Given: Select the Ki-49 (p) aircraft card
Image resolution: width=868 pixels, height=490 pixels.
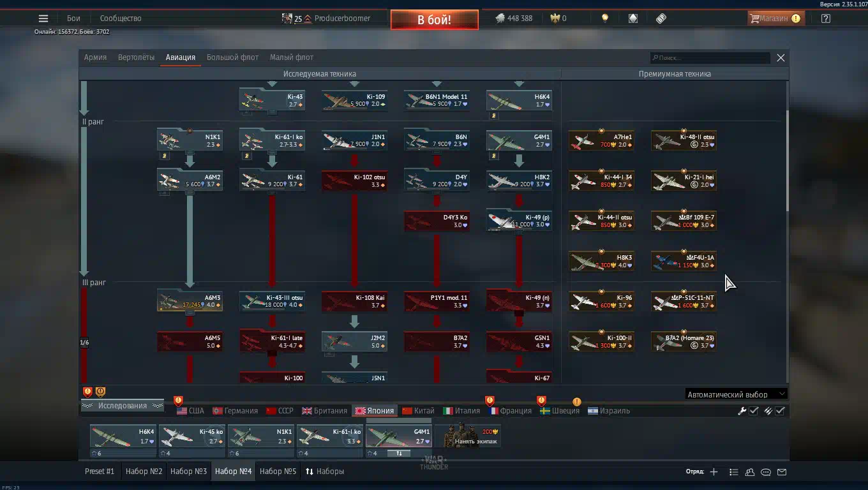Looking at the screenshot, I should pos(519,221).
